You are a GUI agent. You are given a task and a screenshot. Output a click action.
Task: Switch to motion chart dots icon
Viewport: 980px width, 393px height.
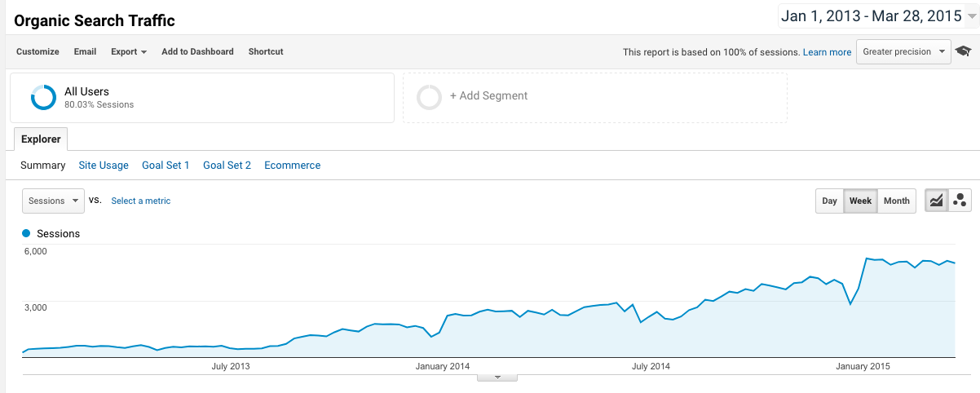[960, 201]
